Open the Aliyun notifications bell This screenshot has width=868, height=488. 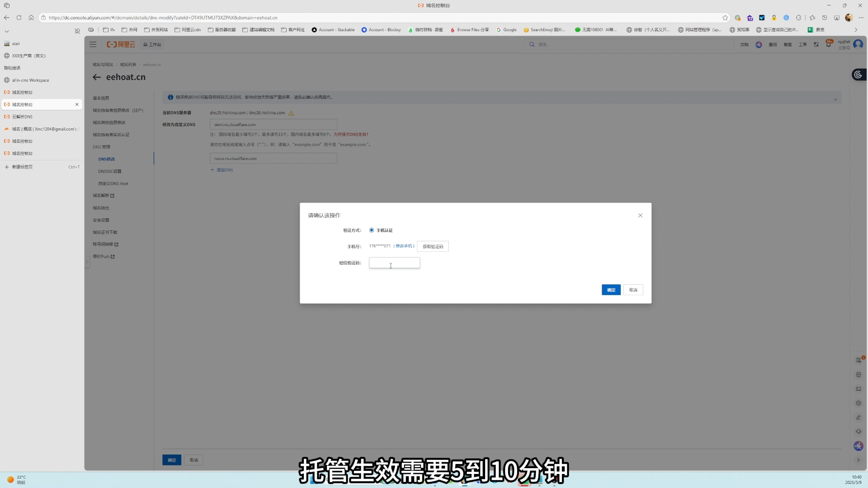828,44
